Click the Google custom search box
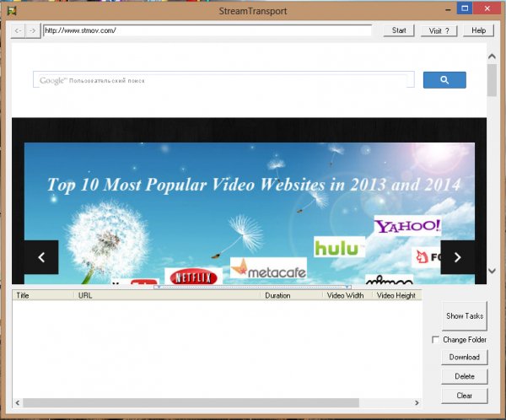Screen dimensions: 506x420 (x=223, y=80)
